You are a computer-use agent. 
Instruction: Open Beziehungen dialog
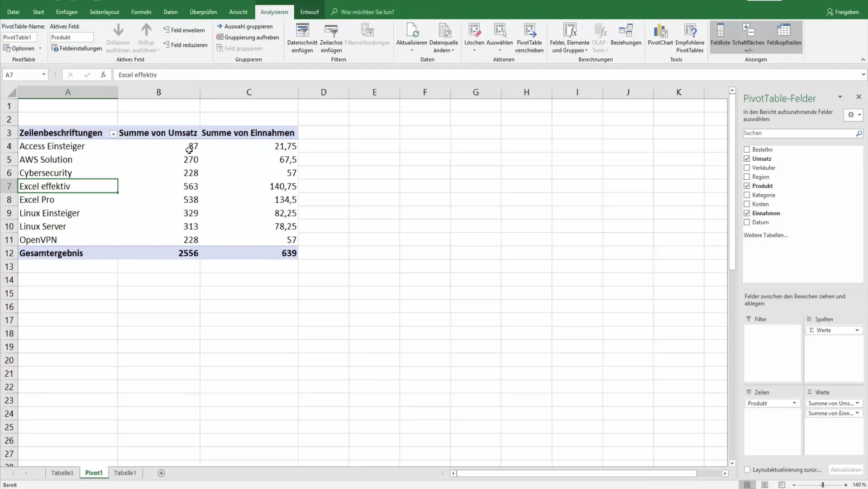tap(626, 35)
